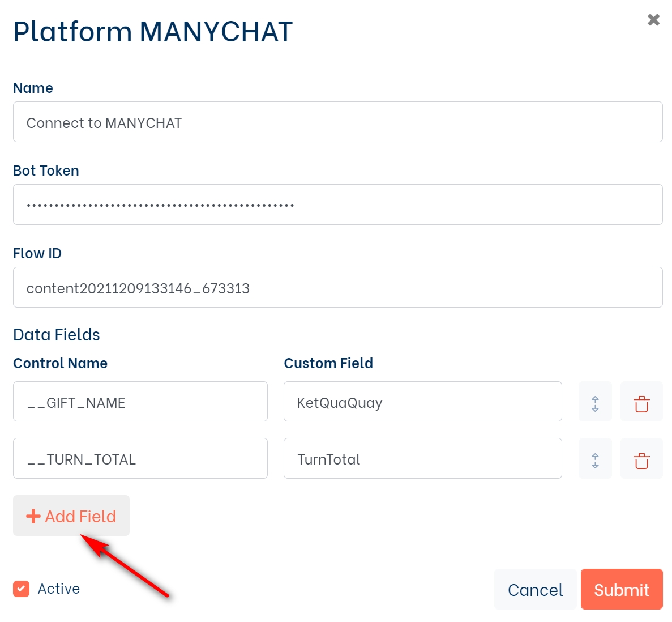Click the Control Name column label
Image resolution: width=672 pixels, height=622 pixels.
coord(61,363)
